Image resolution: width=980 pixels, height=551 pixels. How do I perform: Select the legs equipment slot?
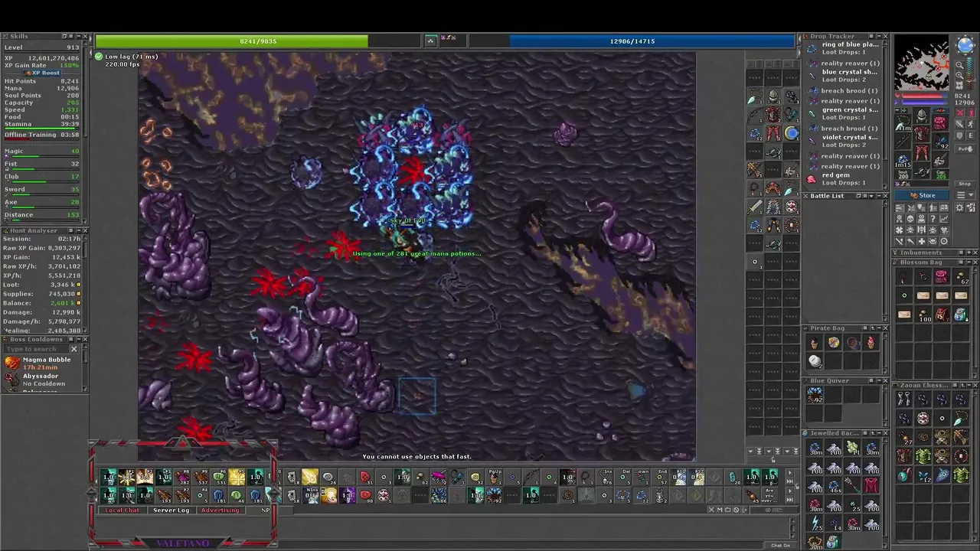(x=921, y=152)
